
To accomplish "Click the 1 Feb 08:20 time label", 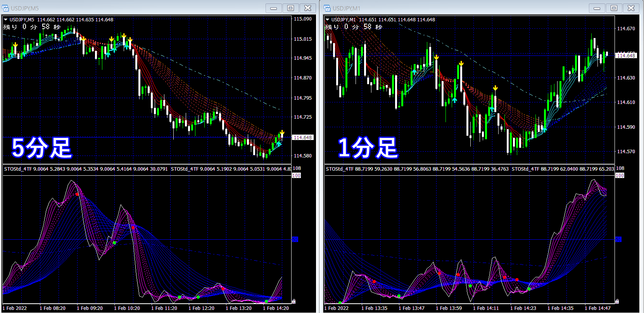I will tap(52, 308).
